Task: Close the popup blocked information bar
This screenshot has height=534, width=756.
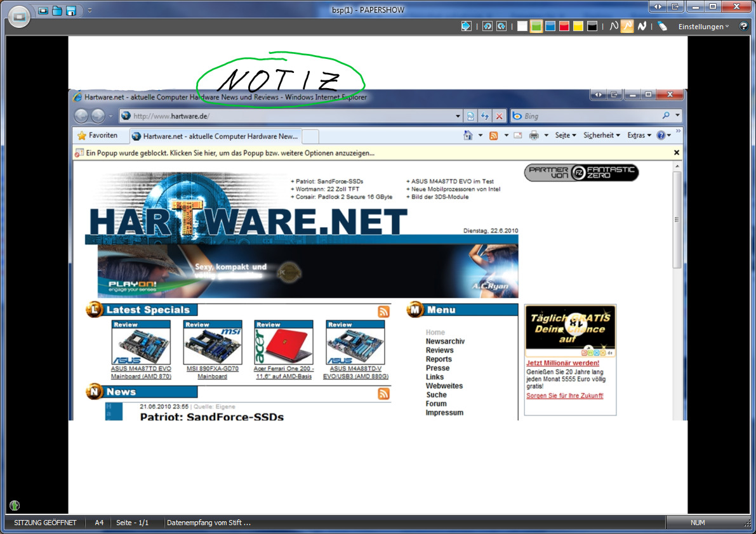Action: (x=677, y=153)
